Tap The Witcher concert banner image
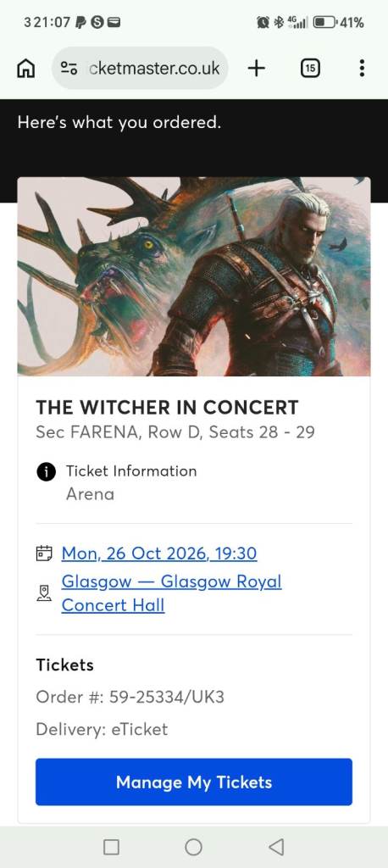Screen dimensions: 388x868 pyautogui.click(x=194, y=277)
